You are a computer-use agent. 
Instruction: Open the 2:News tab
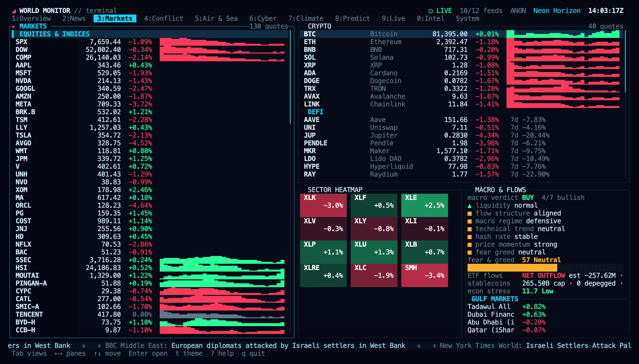click(x=74, y=18)
